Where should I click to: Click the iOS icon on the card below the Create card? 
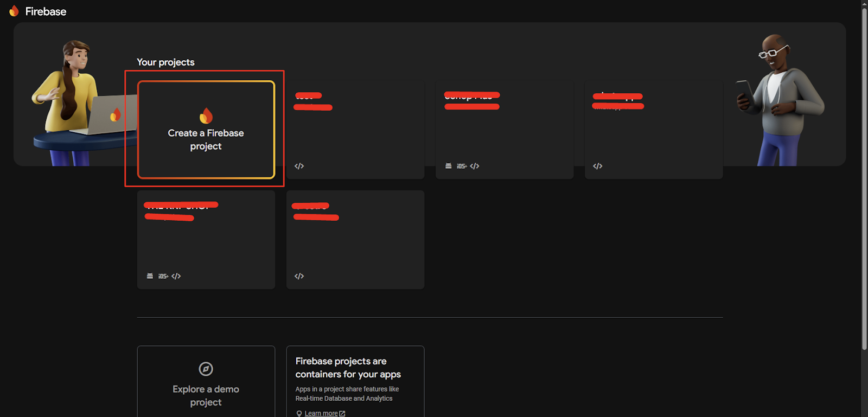point(163,276)
